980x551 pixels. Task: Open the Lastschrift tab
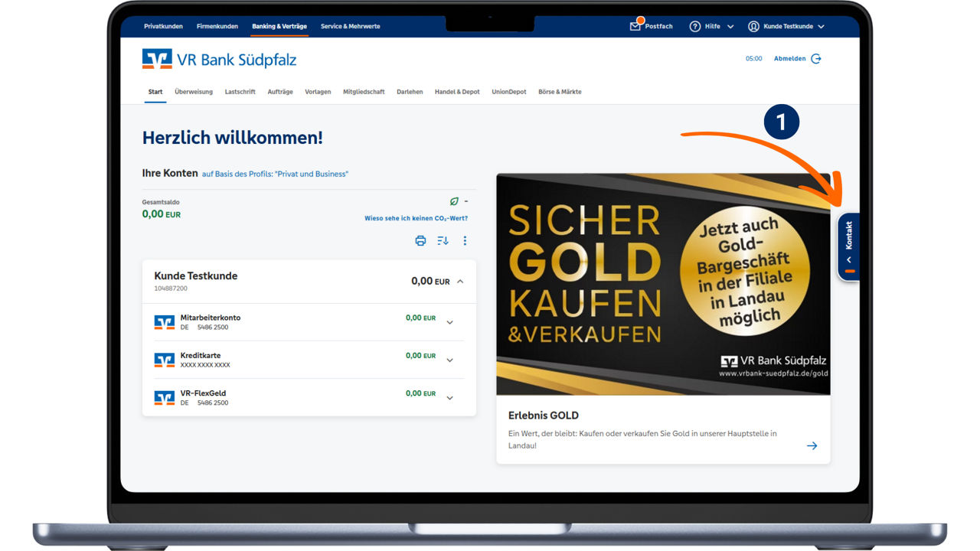240,92
